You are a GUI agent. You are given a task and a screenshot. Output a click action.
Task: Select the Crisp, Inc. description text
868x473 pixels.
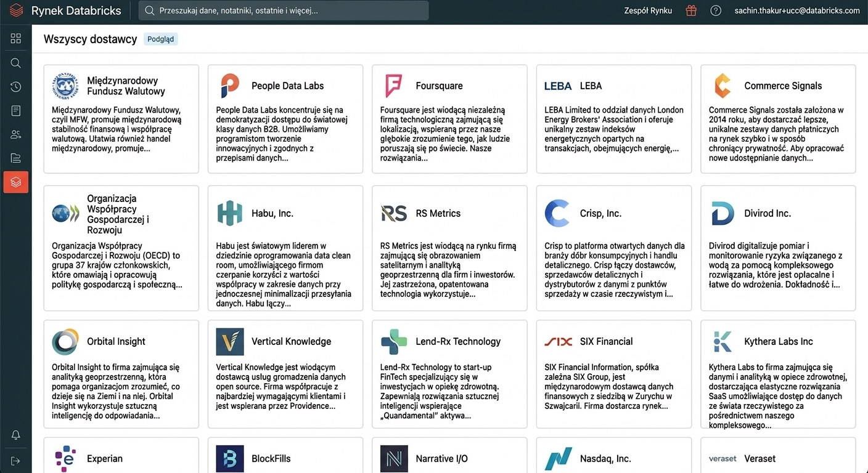615,270
